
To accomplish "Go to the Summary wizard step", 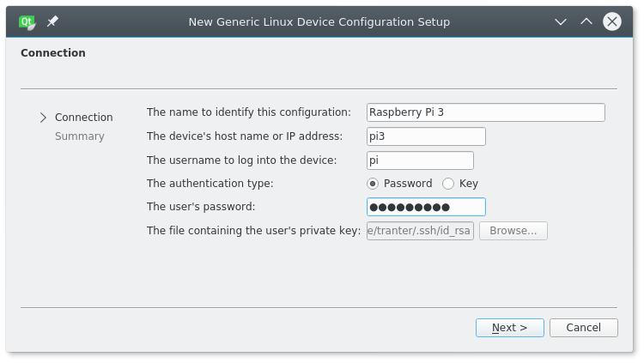I will click(x=79, y=136).
